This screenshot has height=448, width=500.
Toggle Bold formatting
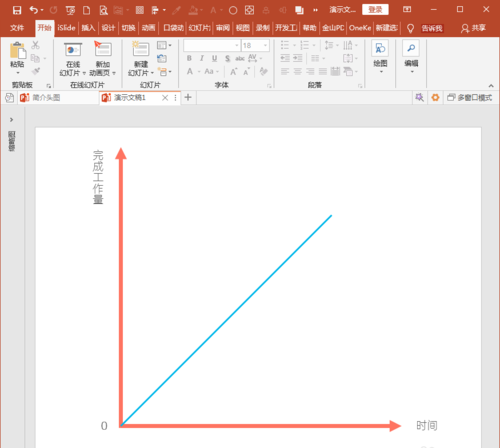189,58
